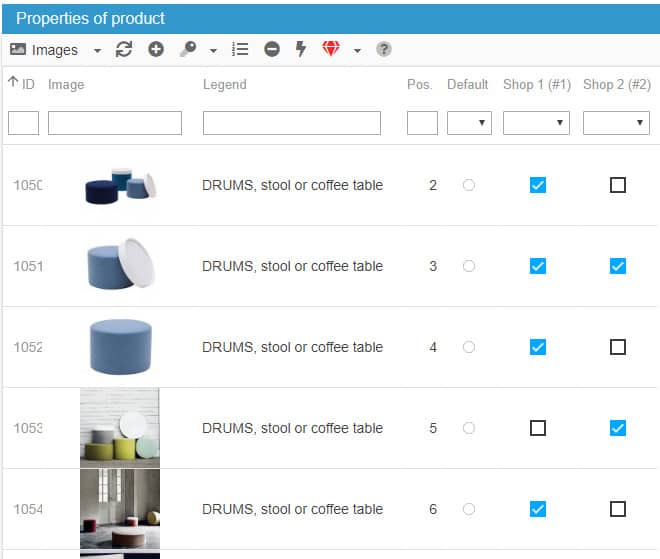The height and width of the screenshot is (559, 660).
Task: Click the add (plus) icon in the toolbar
Action: (x=156, y=49)
